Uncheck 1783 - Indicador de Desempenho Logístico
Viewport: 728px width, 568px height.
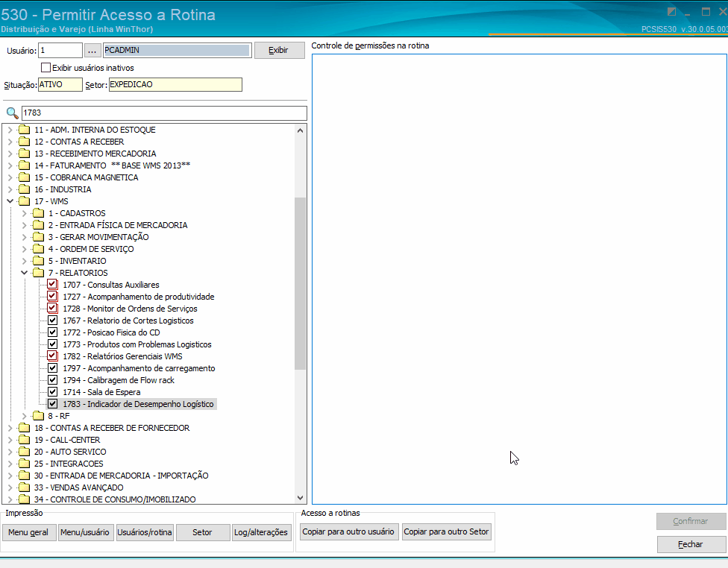(52, 404)
